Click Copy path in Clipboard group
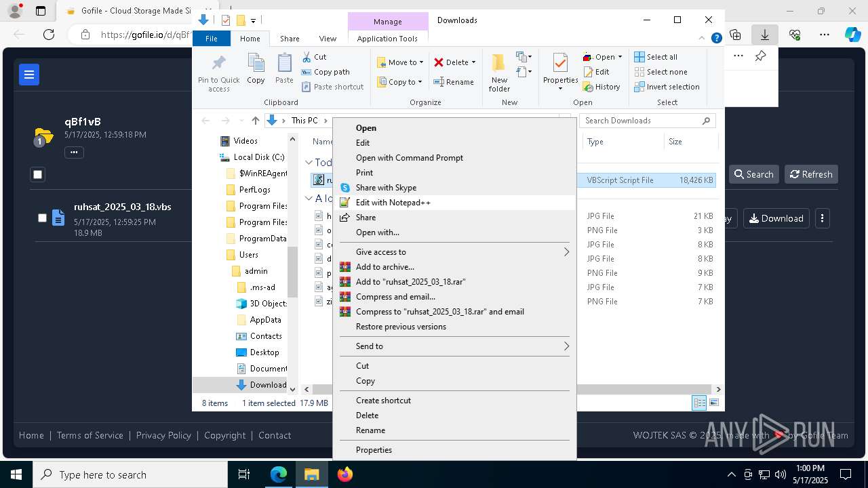The width and height of the screenshot is (868, 488). [325, 72]
